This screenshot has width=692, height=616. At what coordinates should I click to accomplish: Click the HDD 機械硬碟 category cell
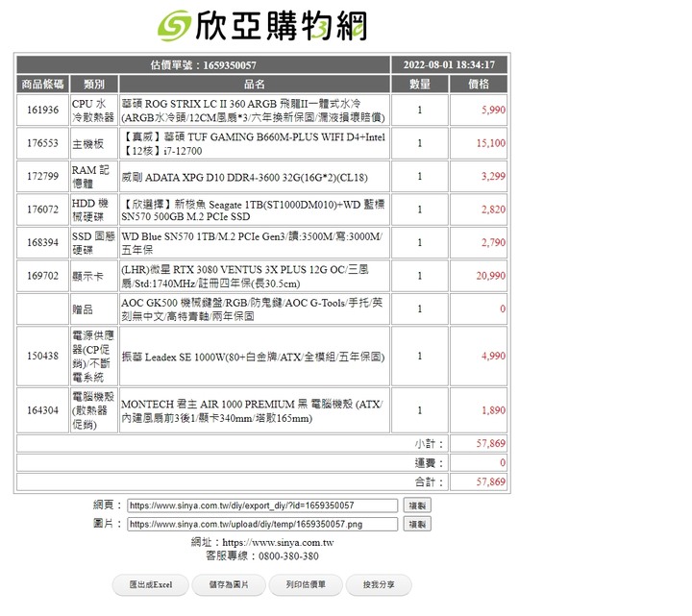(x=94, y=209)
